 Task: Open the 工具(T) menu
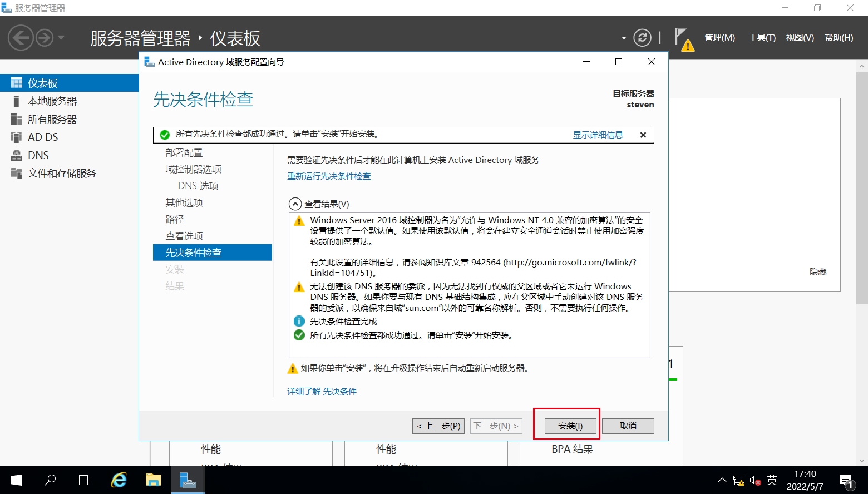(762, 38)
